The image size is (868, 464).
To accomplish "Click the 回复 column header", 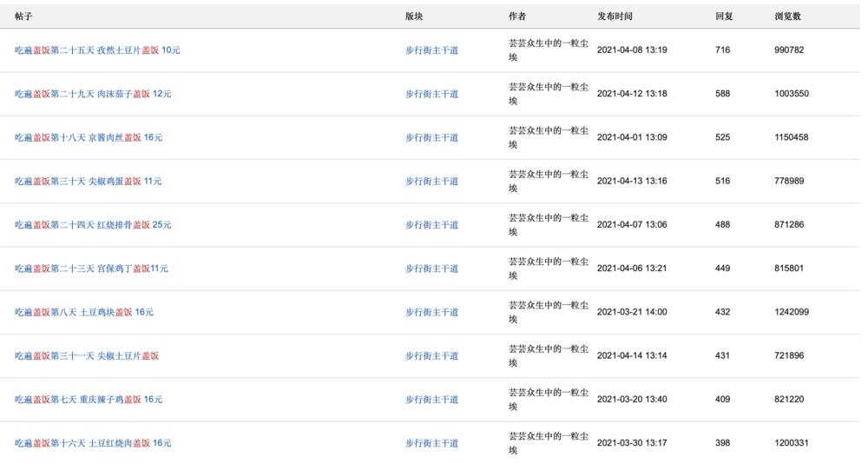I will tap(724, 17).
